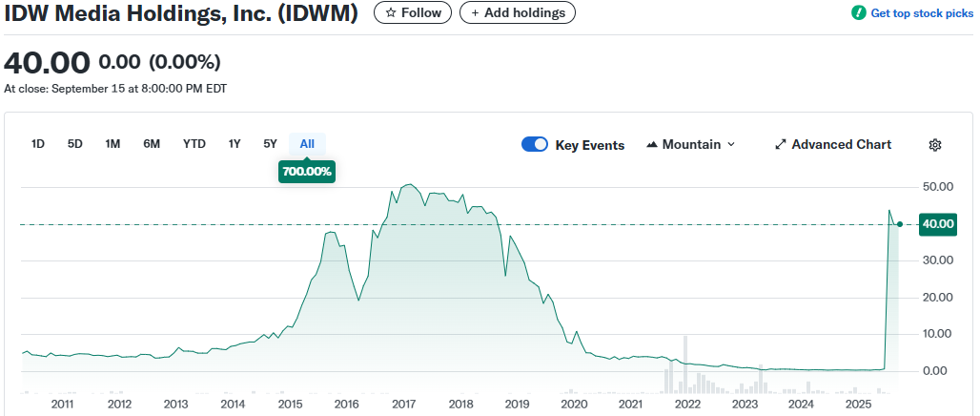Select the 1Y time range
Viewport: 980px width, 416px height.
tap(235, 144)
